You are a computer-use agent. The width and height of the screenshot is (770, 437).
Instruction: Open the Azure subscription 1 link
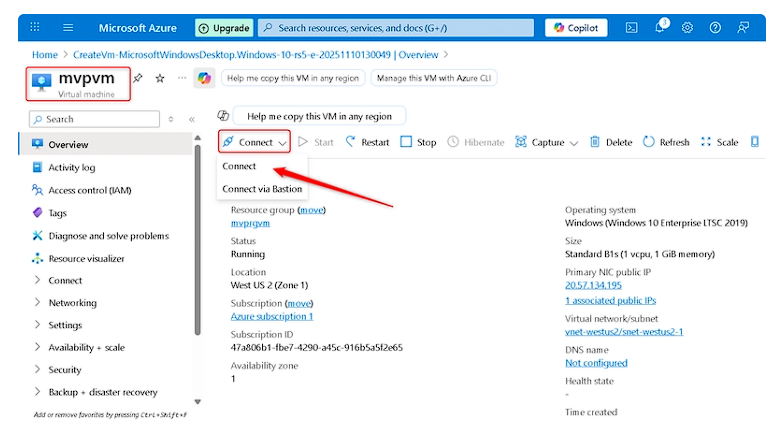271,316
